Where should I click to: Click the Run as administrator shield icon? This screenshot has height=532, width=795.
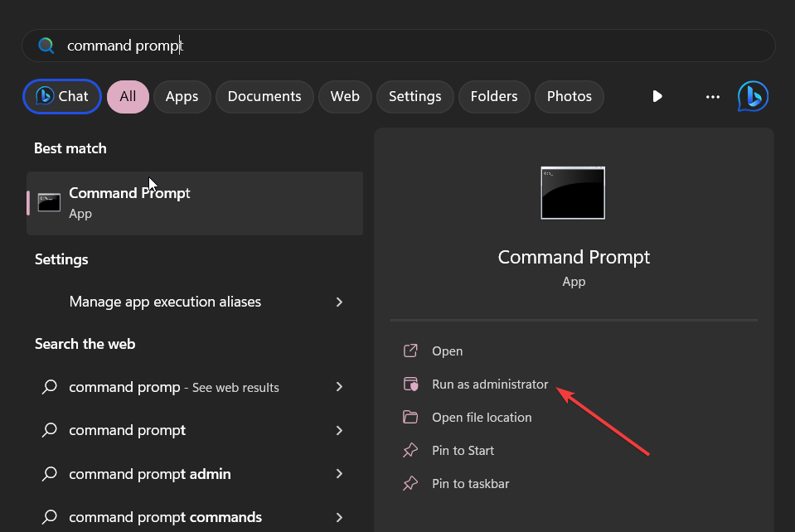click(x=410, y=384)
